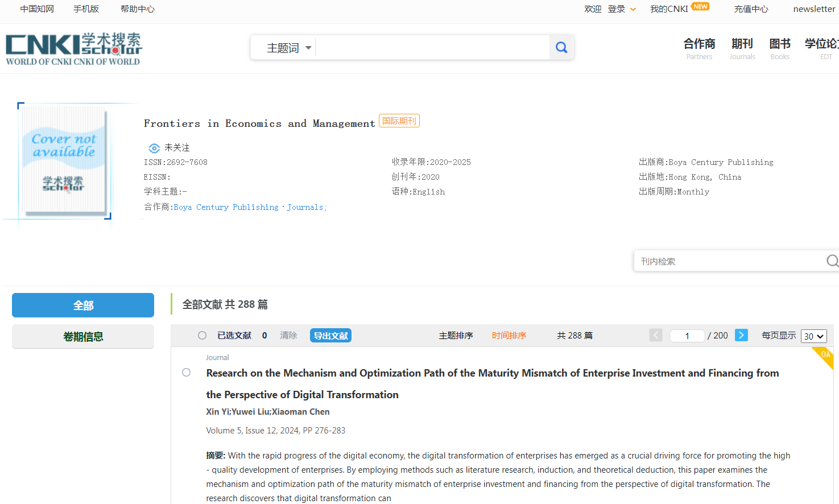Click the in-journal search magnifier icon
The width and height of the screenshot is (839, 504).
832,261
